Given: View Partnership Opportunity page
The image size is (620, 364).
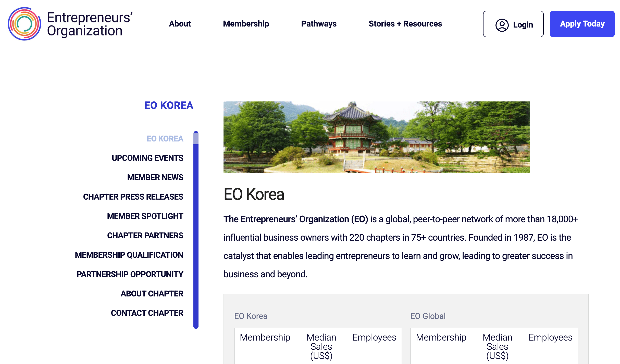Looking at the screenshot, I should coord(130,274).
